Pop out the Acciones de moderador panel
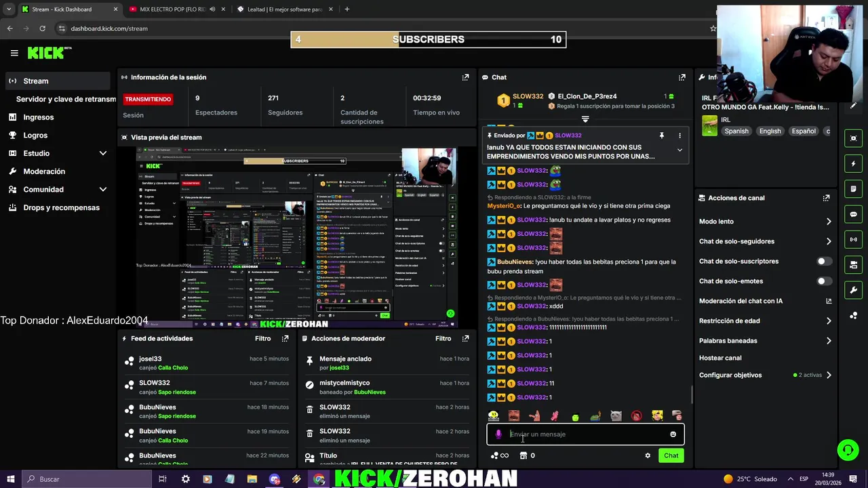868x488 pixels. tap(465, 338)
